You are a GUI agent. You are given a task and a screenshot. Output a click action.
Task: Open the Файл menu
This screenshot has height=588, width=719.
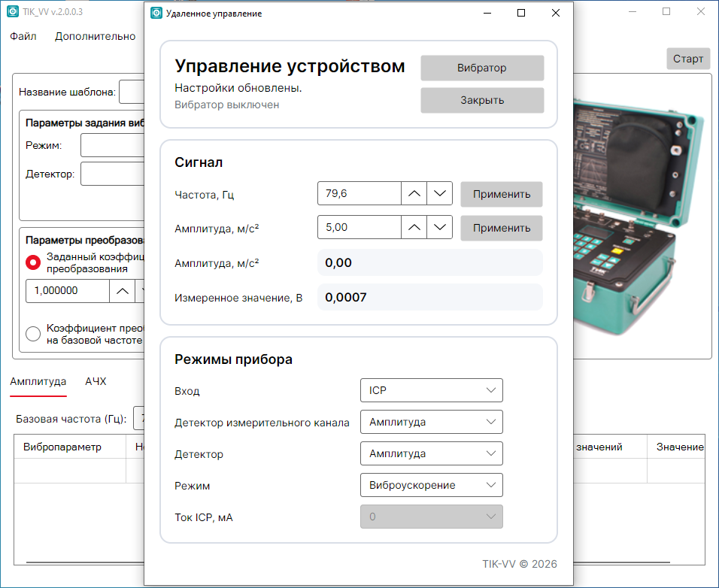coord(23,36)
